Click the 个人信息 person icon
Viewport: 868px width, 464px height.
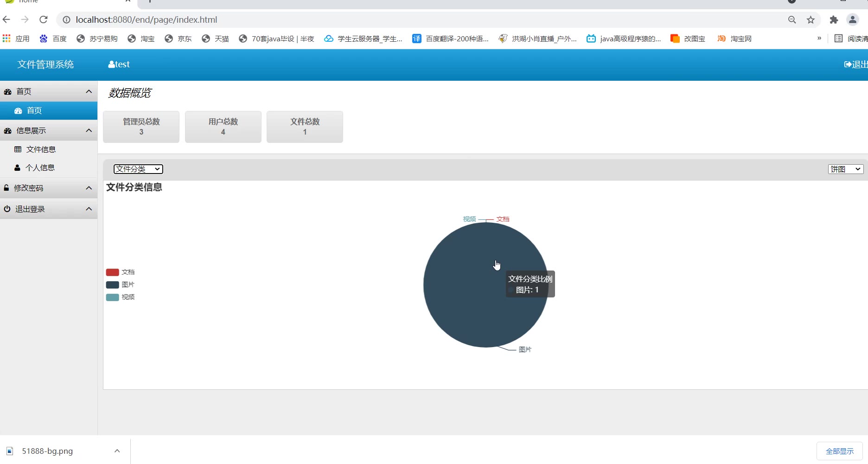point(17,168)
